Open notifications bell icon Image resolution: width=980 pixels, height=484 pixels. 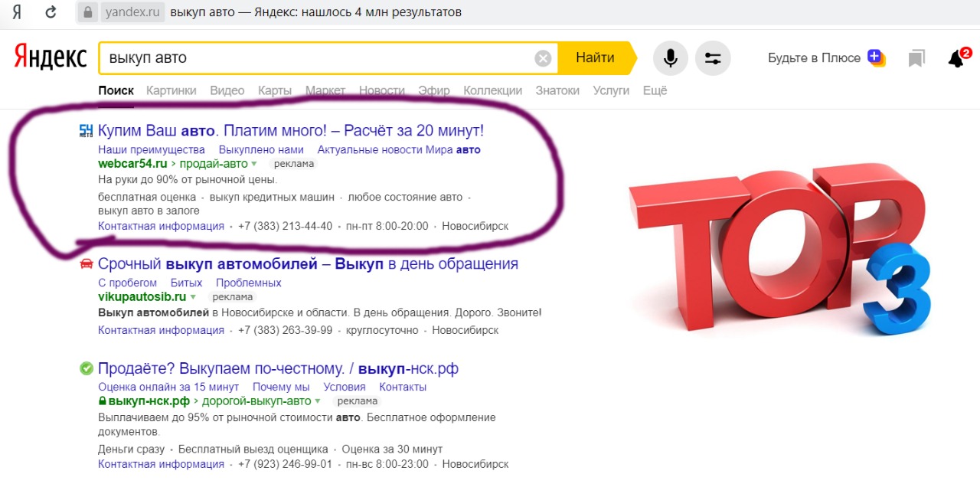click(957, 58)
